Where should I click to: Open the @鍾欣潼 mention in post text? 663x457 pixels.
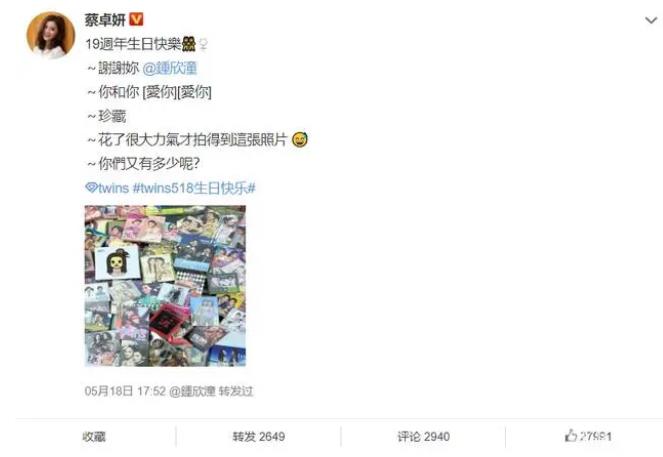tap(170, 68)
